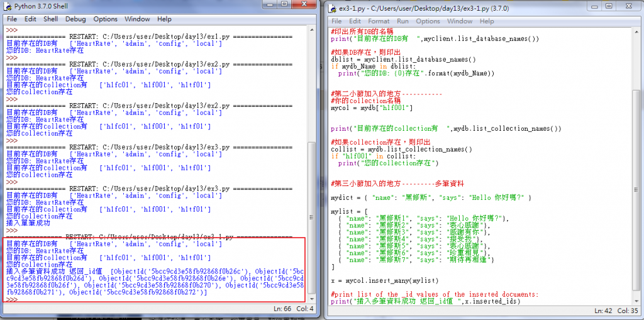Image resolution: width=644 pixels, height=320 pixels.
Task: Click '黑修斯1' entry line in editor
Action: [423, 219]
